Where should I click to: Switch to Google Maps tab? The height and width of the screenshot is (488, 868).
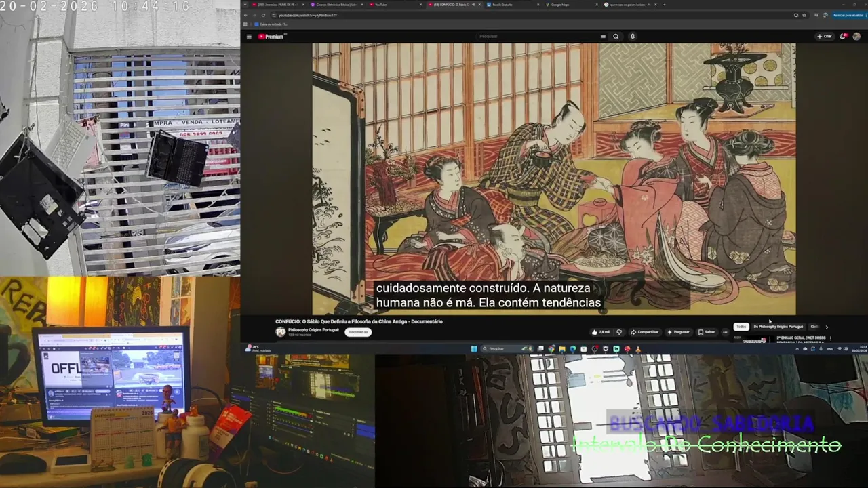pyautogui.click(x=571, y=5)
